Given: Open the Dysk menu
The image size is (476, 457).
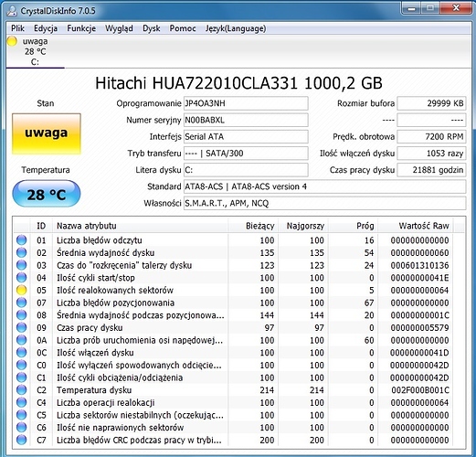Looking at the screenshot, I should (x=152, y=28).
